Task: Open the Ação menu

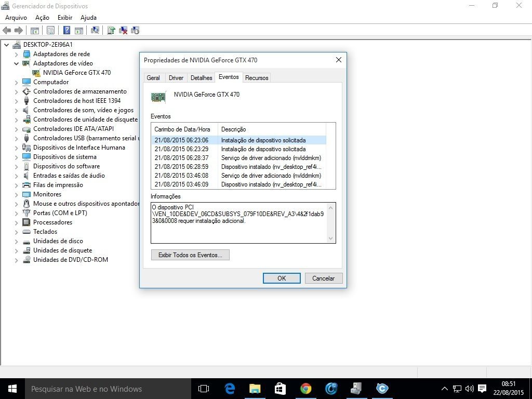Action: tap(42, 18)
